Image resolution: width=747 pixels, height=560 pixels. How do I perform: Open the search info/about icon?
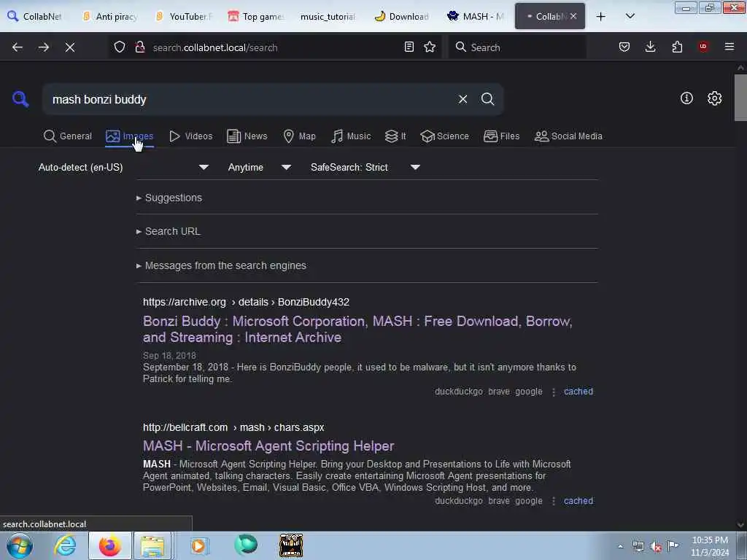(686, 98)
